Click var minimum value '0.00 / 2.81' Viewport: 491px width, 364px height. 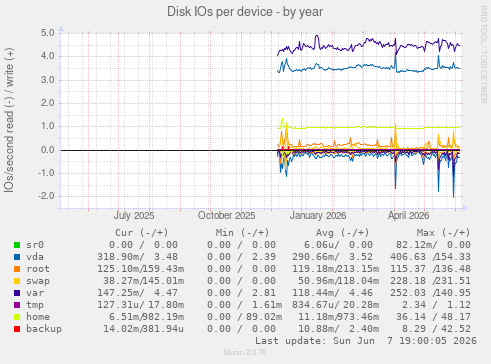241,293
